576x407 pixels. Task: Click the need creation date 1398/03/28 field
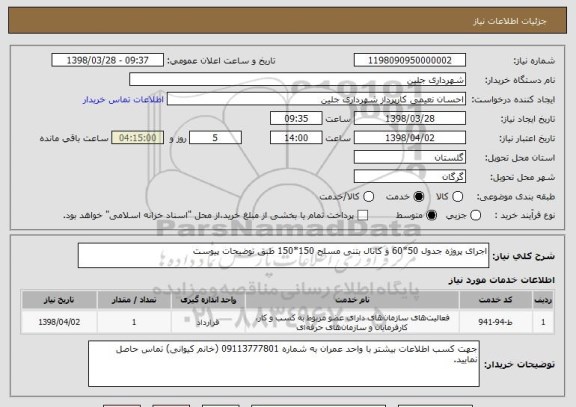410,119
